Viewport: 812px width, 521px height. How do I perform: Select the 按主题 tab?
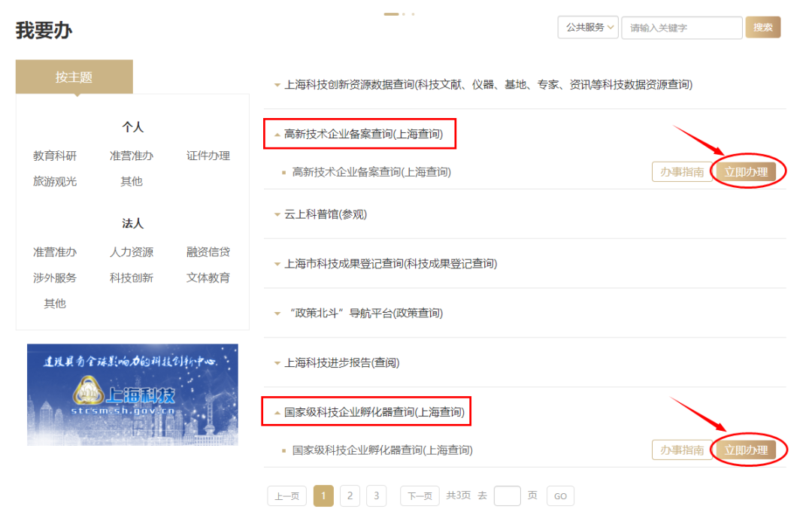point(74,77)
